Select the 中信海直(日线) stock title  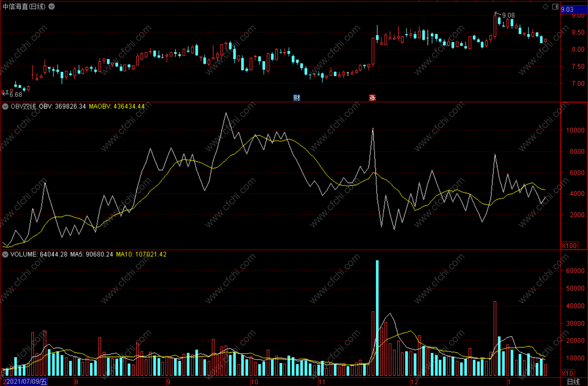coord(24,6)
